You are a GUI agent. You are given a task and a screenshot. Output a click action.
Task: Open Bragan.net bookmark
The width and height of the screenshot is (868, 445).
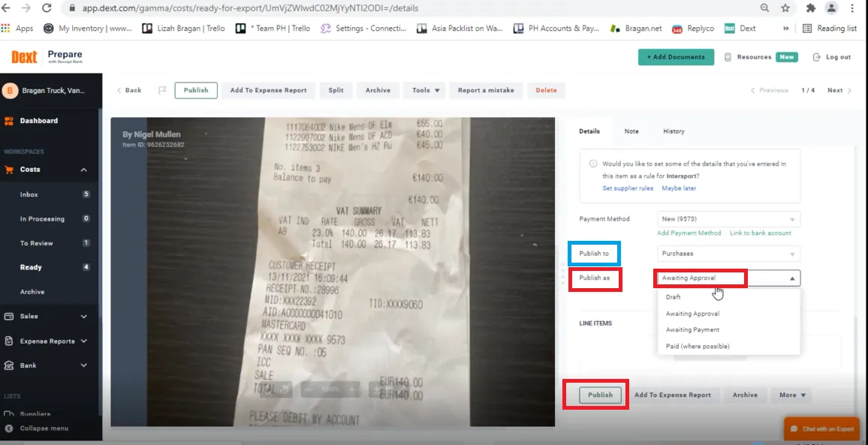[636, 29]
